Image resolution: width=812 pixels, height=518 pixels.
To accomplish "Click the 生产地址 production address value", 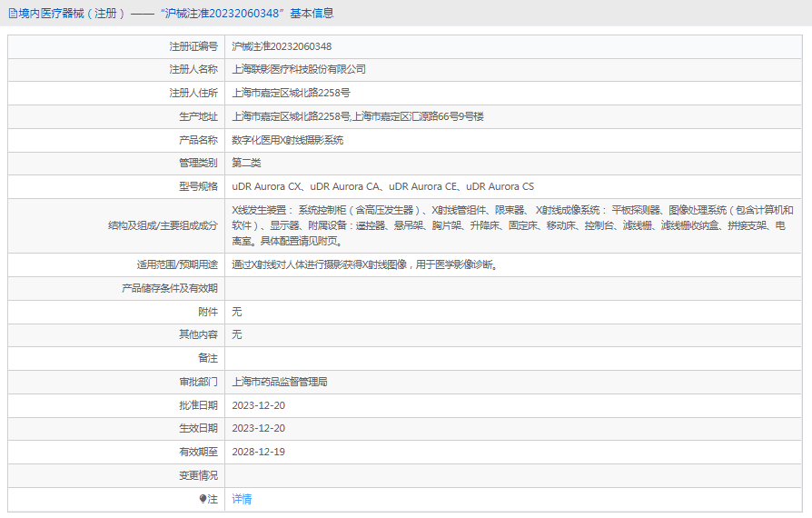I will pyautogui.click(x=358, y=116).
